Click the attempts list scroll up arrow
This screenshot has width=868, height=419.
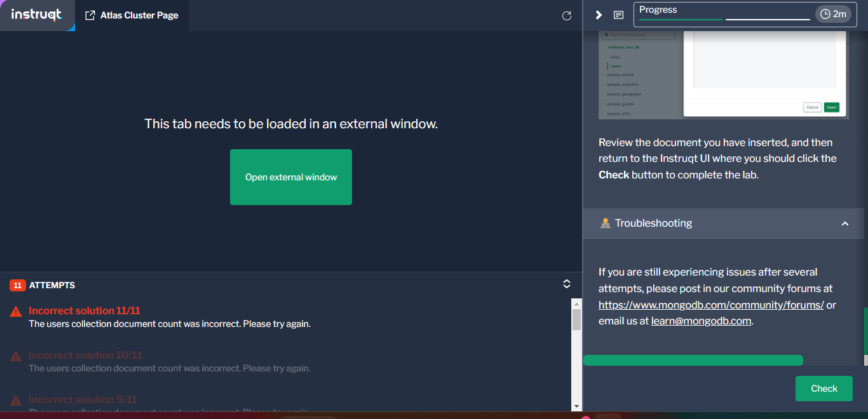(576, 303)
